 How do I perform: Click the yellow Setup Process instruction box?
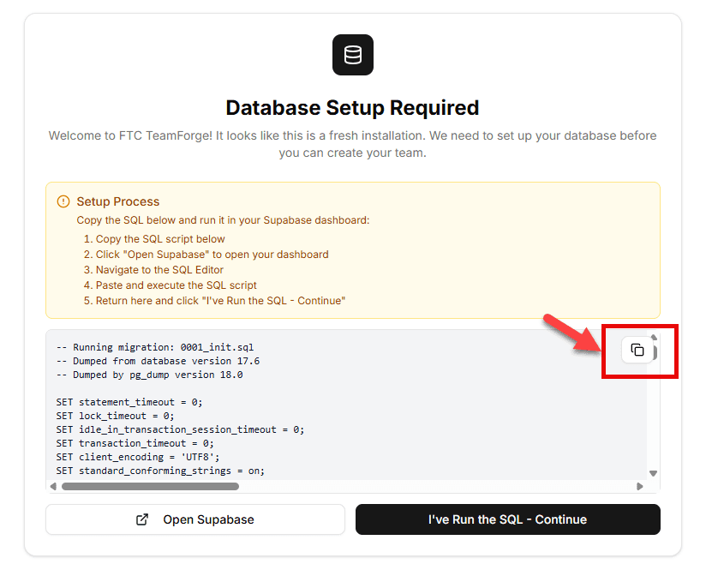352,249
